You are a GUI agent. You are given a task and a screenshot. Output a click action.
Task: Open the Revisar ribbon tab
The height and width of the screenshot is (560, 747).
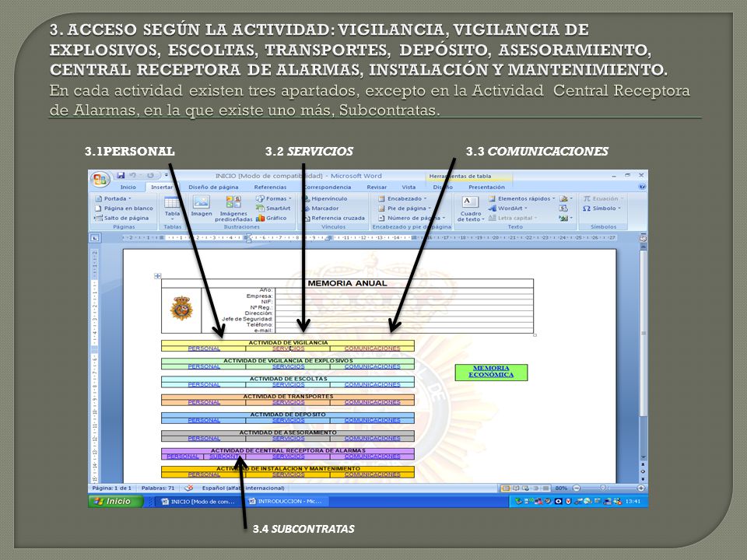(x=377, y=187)
